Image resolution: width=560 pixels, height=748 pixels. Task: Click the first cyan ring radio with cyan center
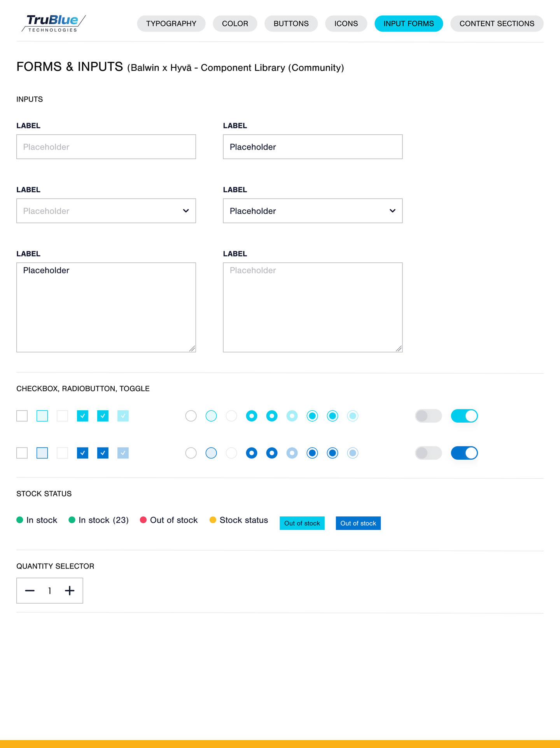click(312, 416)
